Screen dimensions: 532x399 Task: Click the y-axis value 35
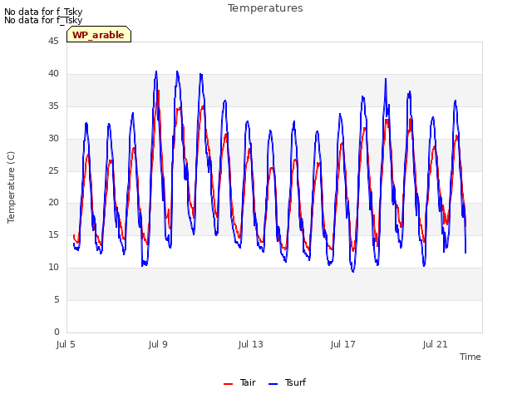pyautogui.click(x=53, y=106)
